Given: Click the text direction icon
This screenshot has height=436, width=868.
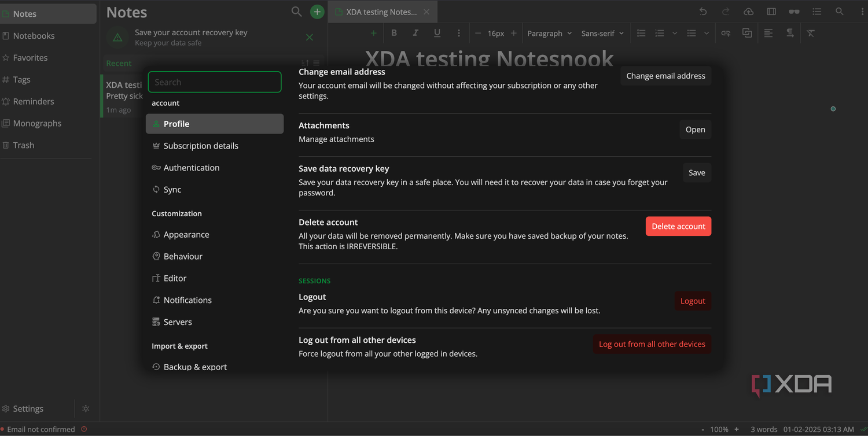Looking at the screenshot, I should click(x=790, y=33).
